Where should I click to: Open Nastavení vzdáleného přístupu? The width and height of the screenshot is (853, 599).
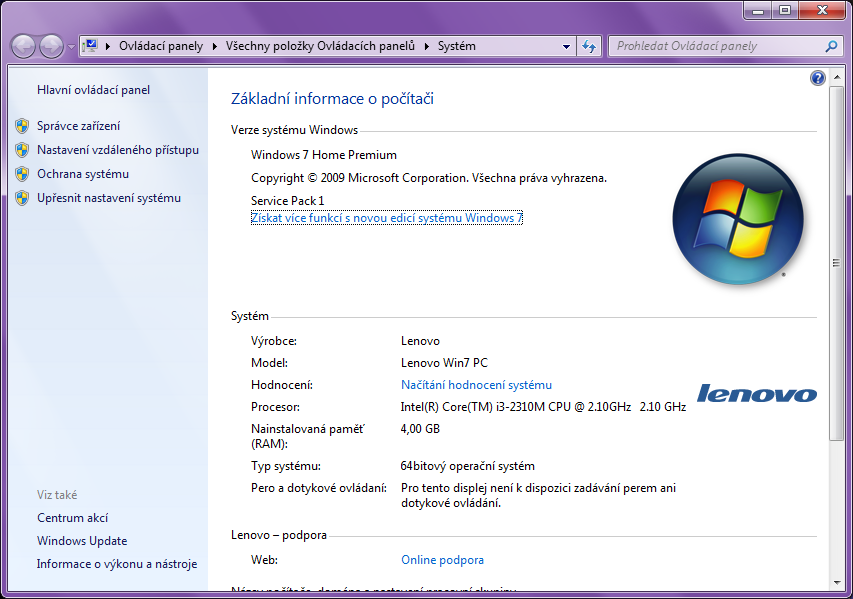118,150
